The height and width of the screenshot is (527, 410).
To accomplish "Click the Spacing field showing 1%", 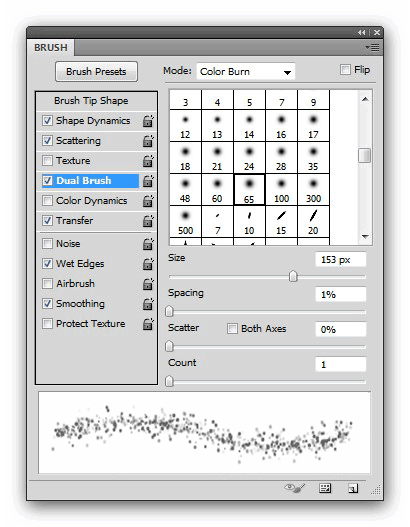I will 341,294.
